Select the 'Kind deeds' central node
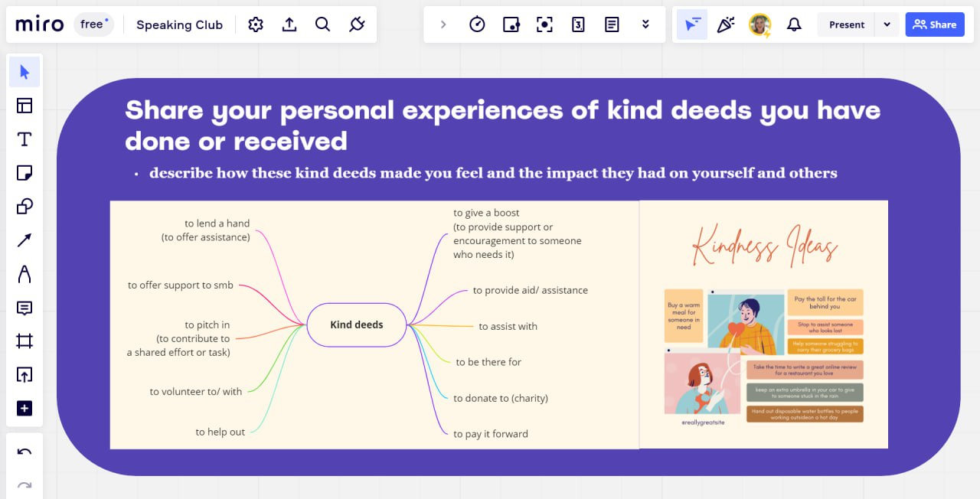This screenshot has width=980, height=499. (x=357, y=325)
